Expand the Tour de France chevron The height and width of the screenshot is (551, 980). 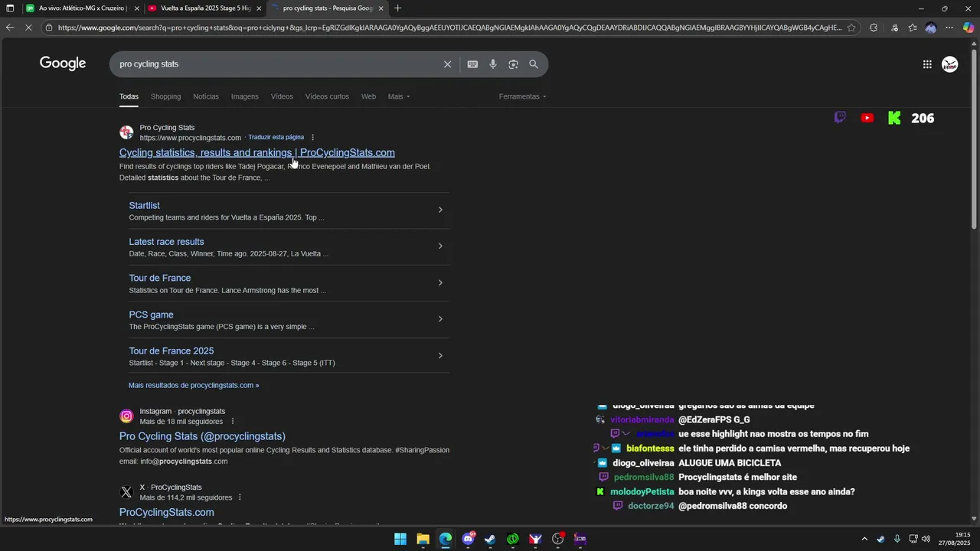(440, 282)
